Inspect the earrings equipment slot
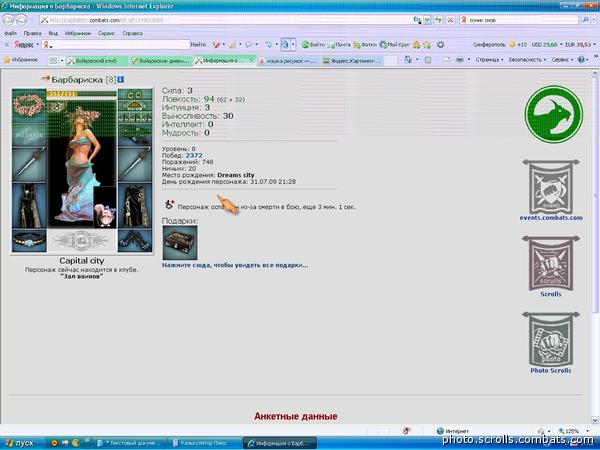This screenshot has width=600, height=450. 135,94
